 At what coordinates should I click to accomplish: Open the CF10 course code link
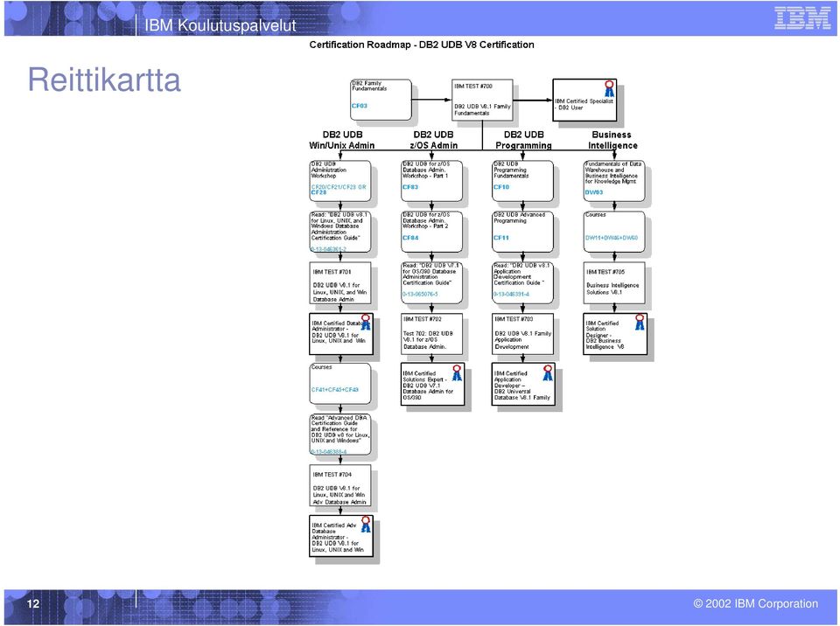[x=501, y=187]
